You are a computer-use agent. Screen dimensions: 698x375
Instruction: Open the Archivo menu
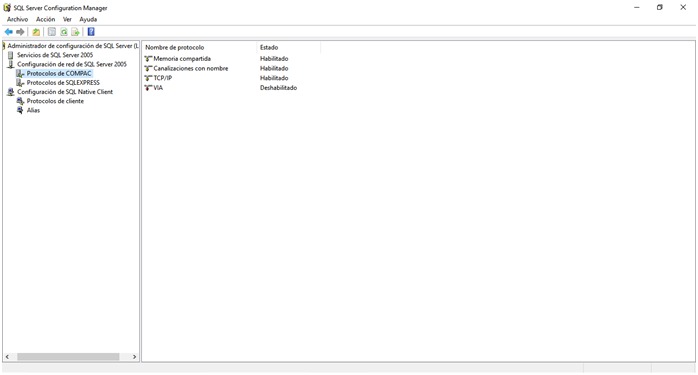click(17, 20)
